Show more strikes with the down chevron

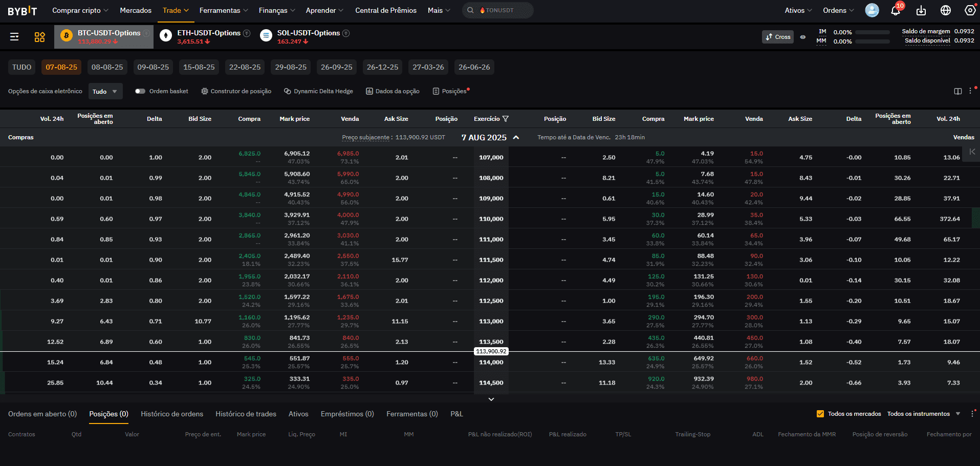tap(491, 399)
